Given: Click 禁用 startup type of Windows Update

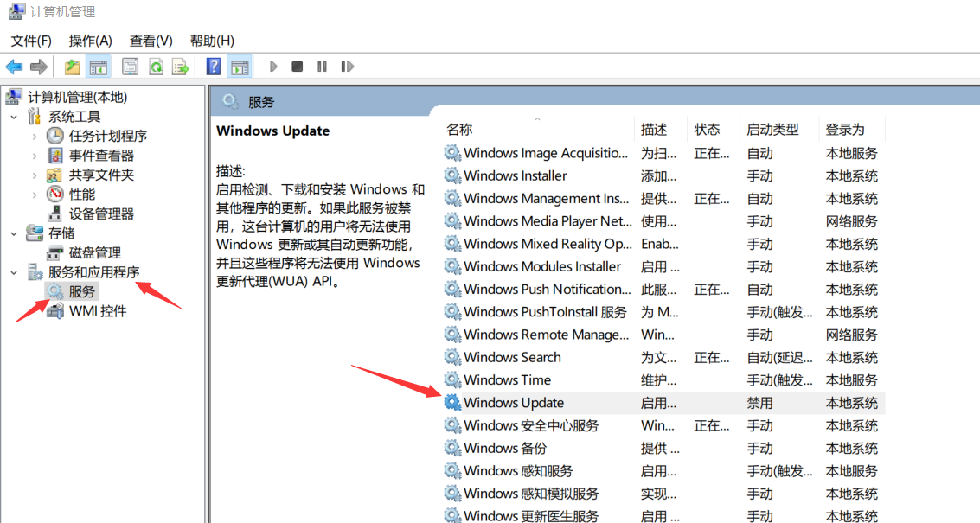Looking at the screenshot, I should pyautogui.click(x=760, y=403).
